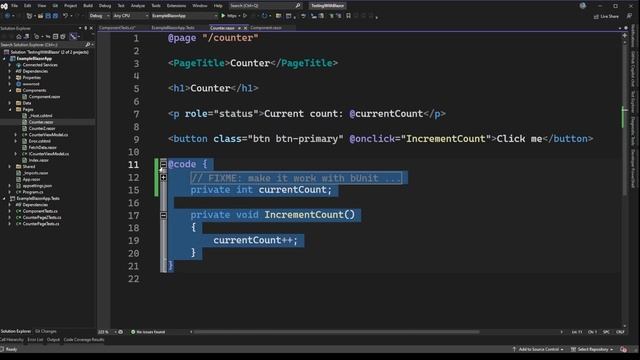
Task: Click the Solution Explorer Home icon
Action: [18, 37]
